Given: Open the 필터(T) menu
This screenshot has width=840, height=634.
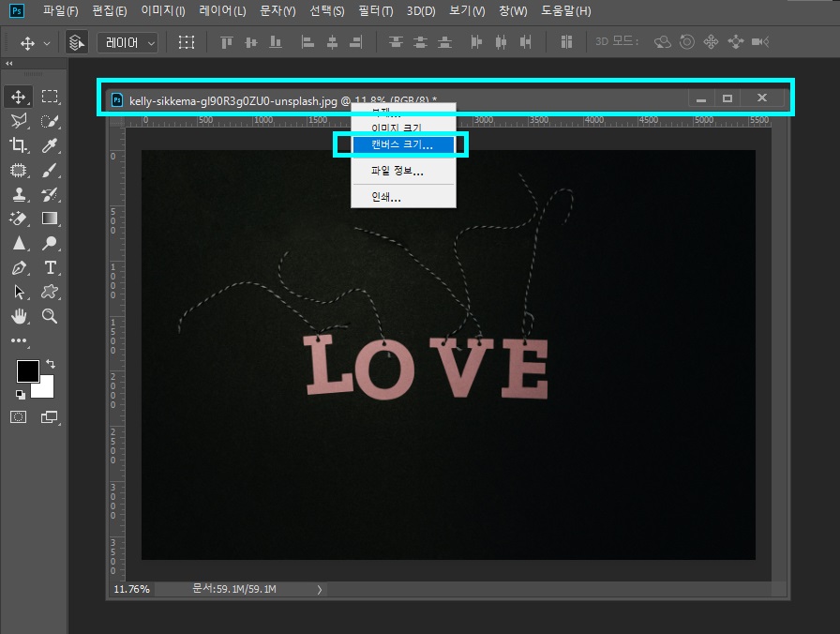Looking at the screenshot, I should pos(376,10).
